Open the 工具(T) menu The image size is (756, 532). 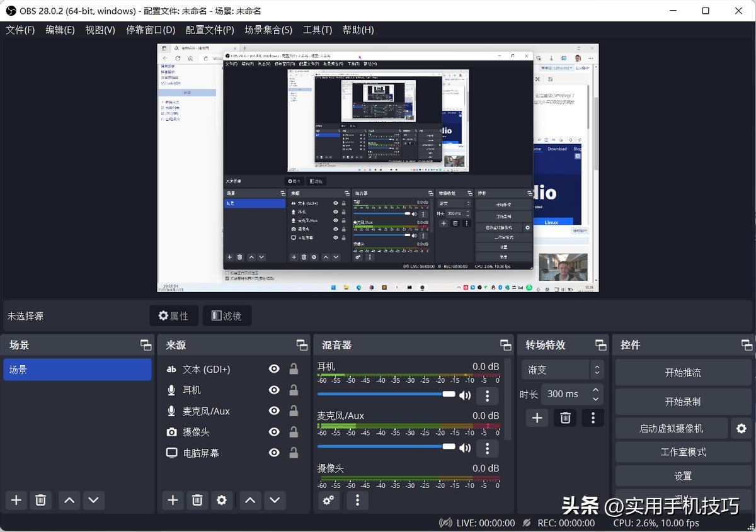click(318, 30)
